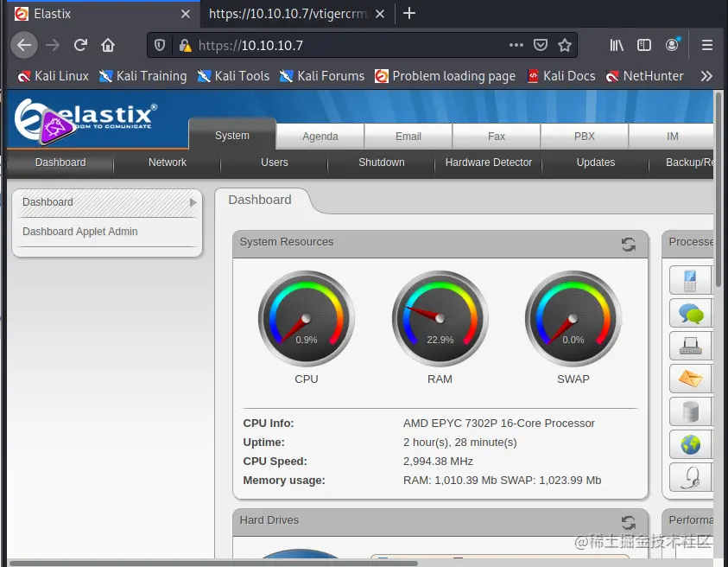Viewport: 728px width, 567px height.
Task: Open Dashboard Applet Admin in sidebar
Action: (108, 232)
